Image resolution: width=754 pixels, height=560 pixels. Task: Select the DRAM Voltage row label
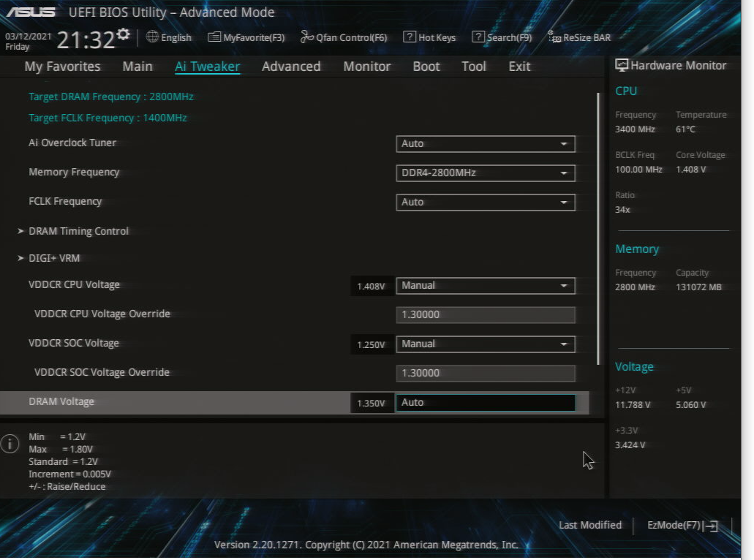pyautogui.click(x=61, y=402)
